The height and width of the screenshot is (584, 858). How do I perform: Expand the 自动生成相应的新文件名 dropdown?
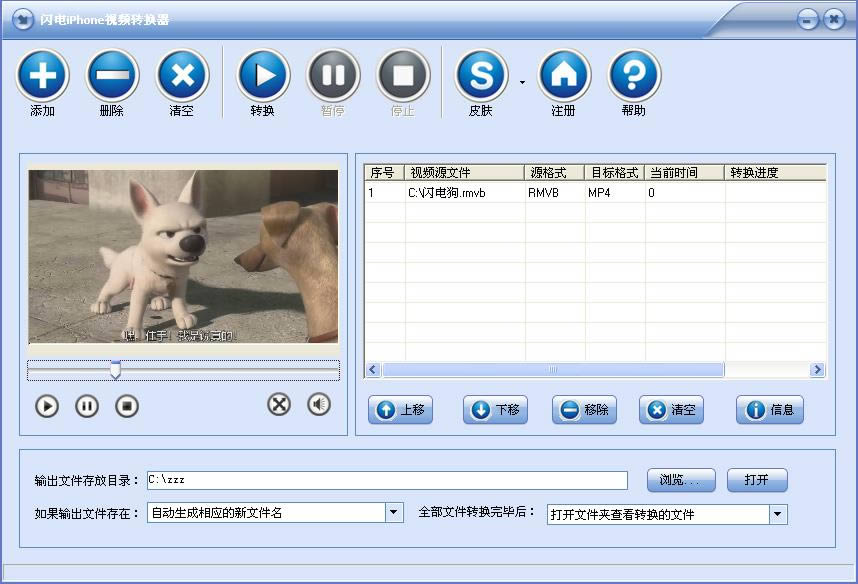(393, 513)
